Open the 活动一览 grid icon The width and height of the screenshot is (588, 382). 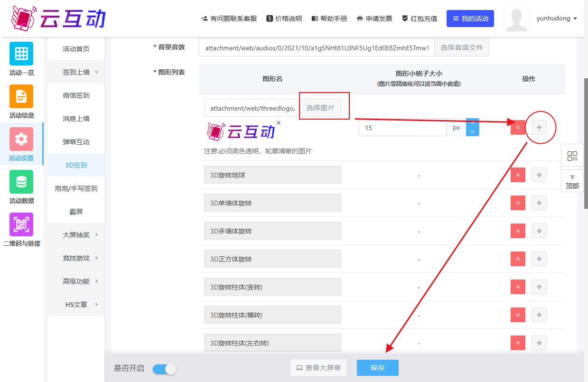[x=21, y=54]
